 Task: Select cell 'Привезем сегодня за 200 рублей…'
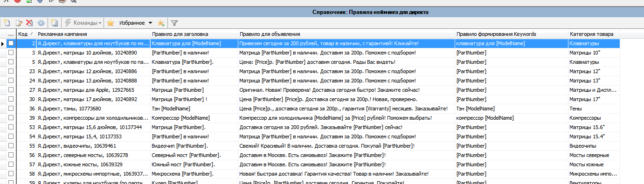pos(346,43)
